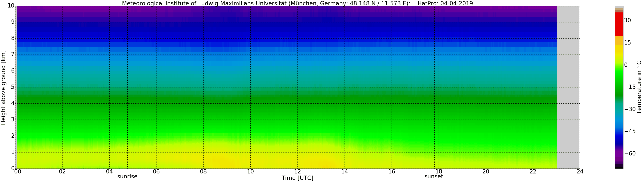Click the '5' height axis tick label

[x=13, y=87]
